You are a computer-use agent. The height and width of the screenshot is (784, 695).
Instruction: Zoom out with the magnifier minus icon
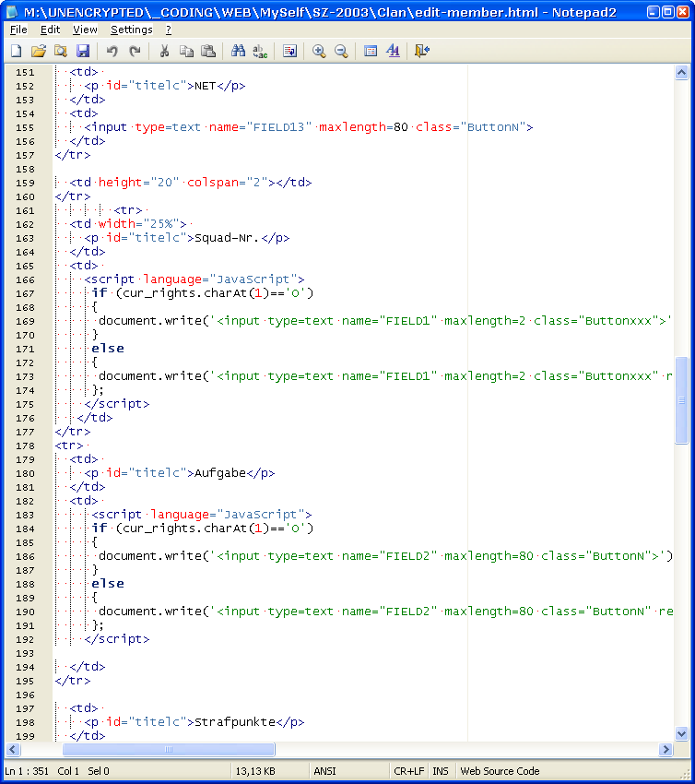click(x=341, y=51)
